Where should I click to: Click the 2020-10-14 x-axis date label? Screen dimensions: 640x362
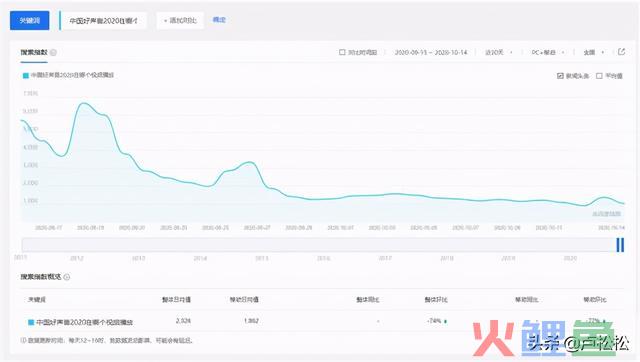(611, 227)
